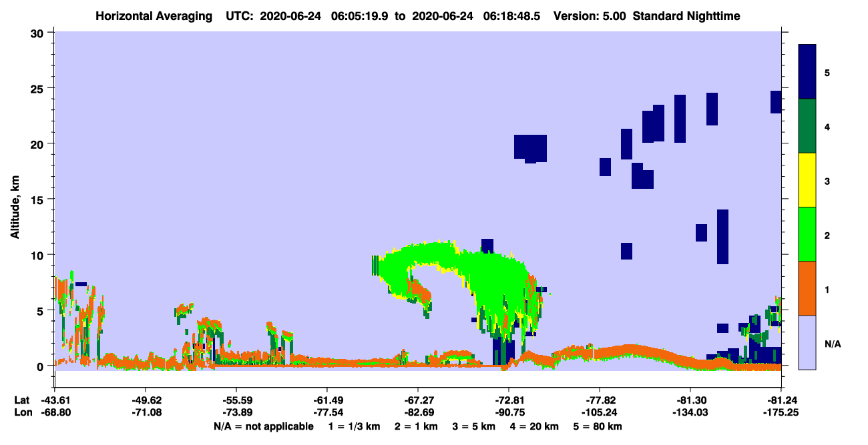Click the y-axis tick label 15

[38, 199]
